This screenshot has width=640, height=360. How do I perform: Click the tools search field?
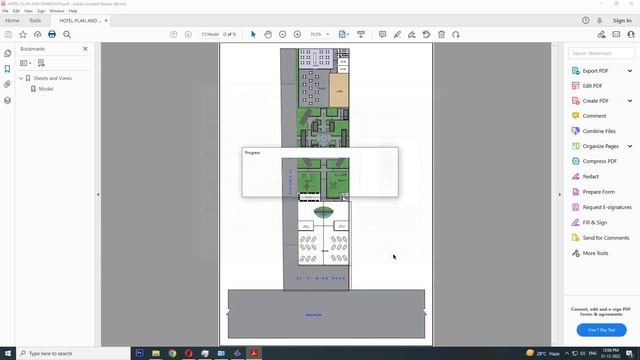(601, 53)
